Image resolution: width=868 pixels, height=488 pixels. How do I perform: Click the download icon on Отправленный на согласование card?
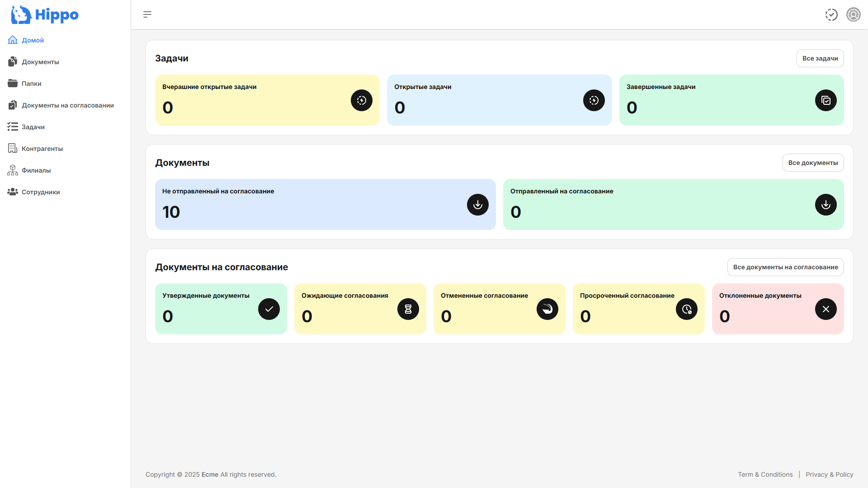(826, 205)
